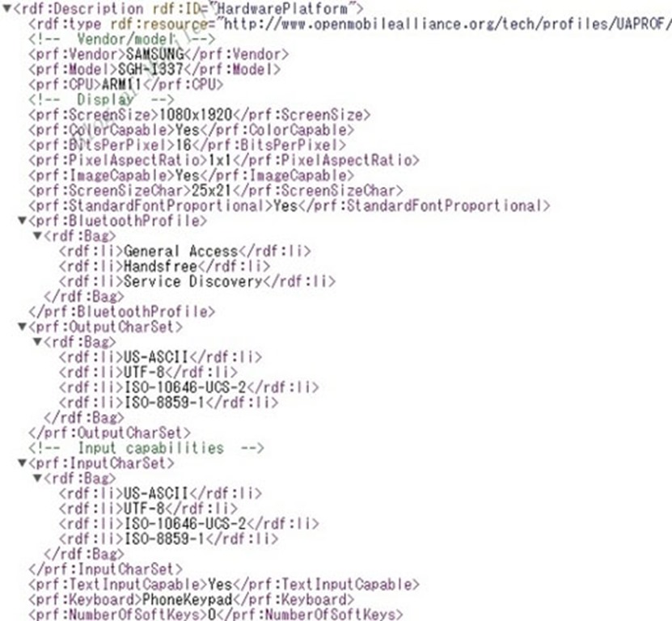Click the Vendor/model comment line
This screenshot has height=621, width=672.
[122, 40]
